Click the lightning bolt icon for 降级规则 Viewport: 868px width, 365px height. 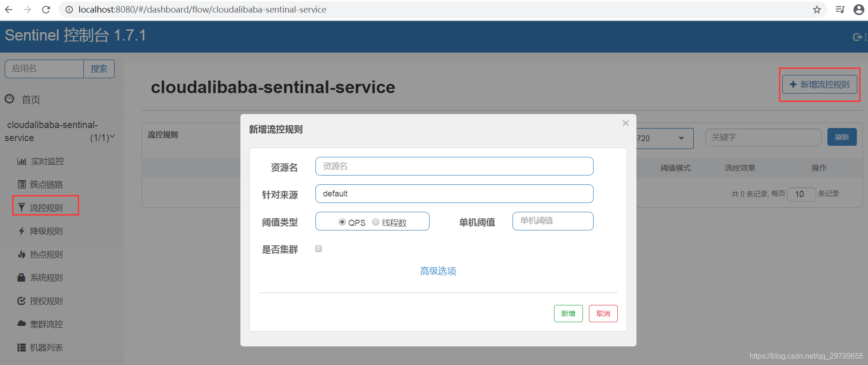[21, 231]
